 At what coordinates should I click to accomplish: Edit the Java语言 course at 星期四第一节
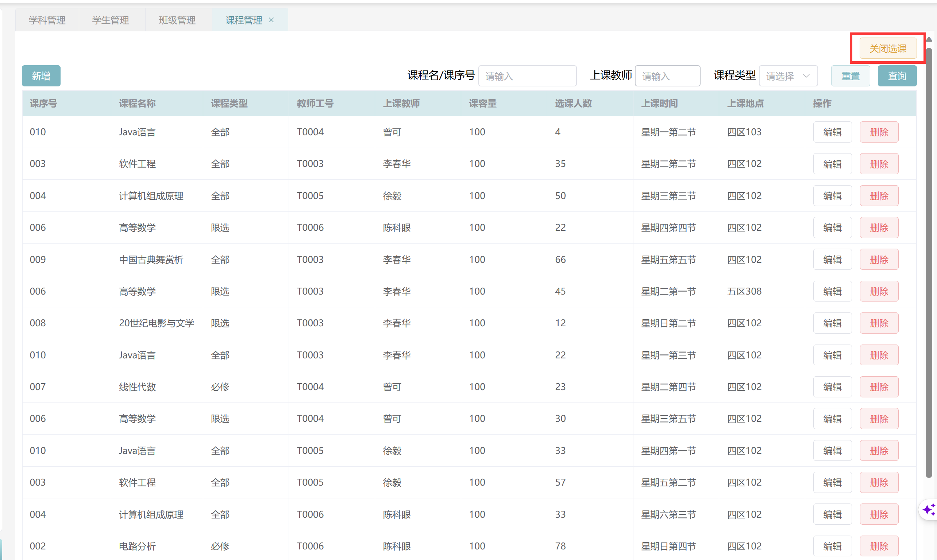[x=832, y=451]
